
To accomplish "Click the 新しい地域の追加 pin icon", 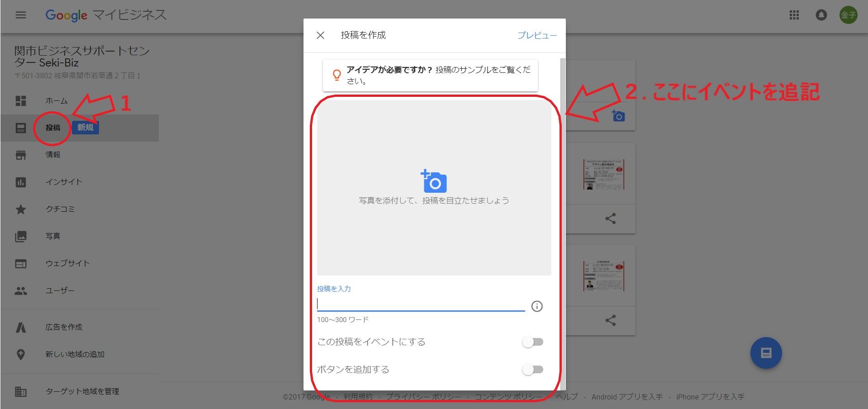I will click(21, 354).
